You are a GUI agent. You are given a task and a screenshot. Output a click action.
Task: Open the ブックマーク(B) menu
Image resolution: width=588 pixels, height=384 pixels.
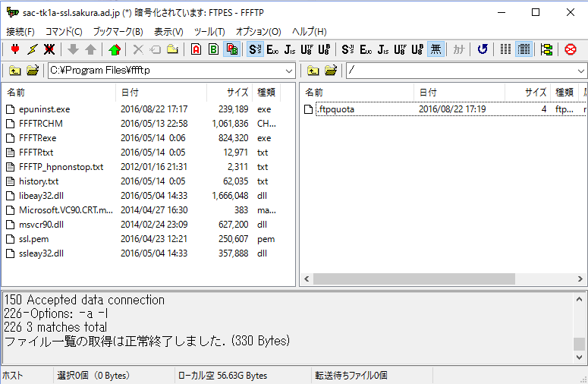click(118, 32)
